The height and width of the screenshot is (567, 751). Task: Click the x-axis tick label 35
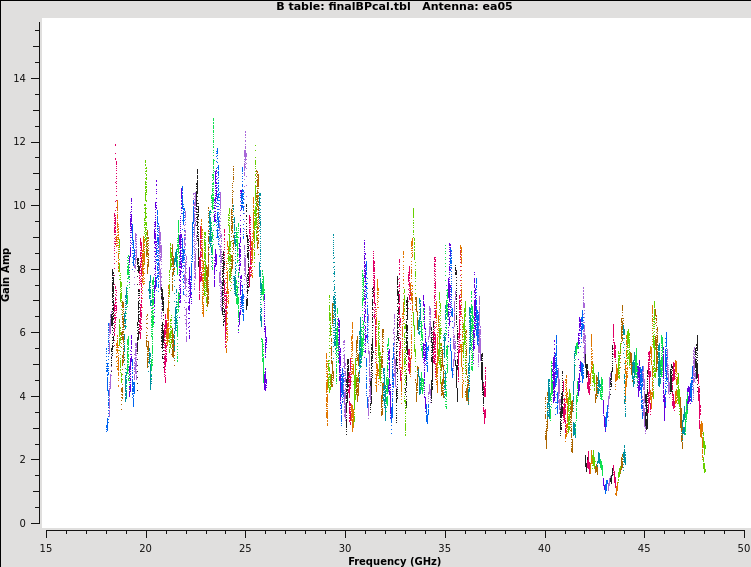(445, 548)
